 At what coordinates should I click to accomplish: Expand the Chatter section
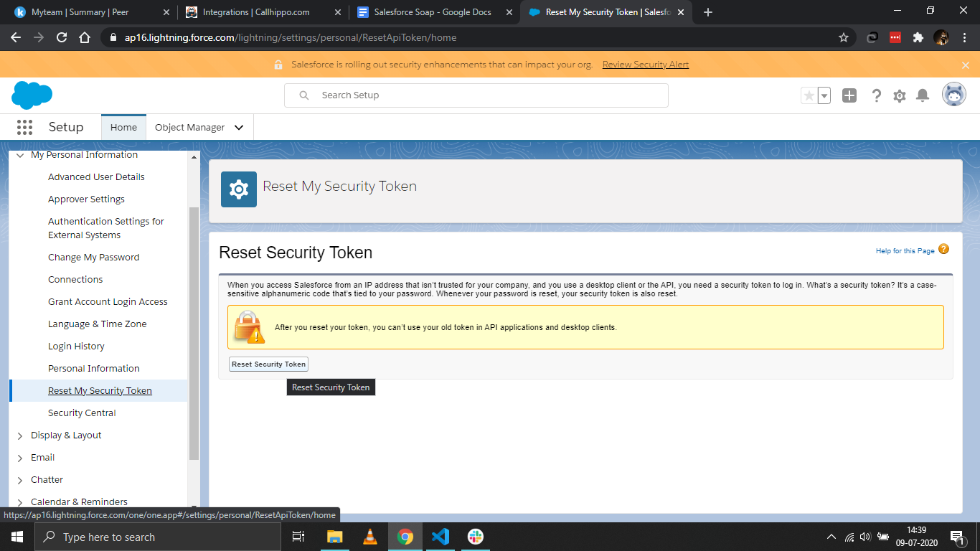(20, 480)
